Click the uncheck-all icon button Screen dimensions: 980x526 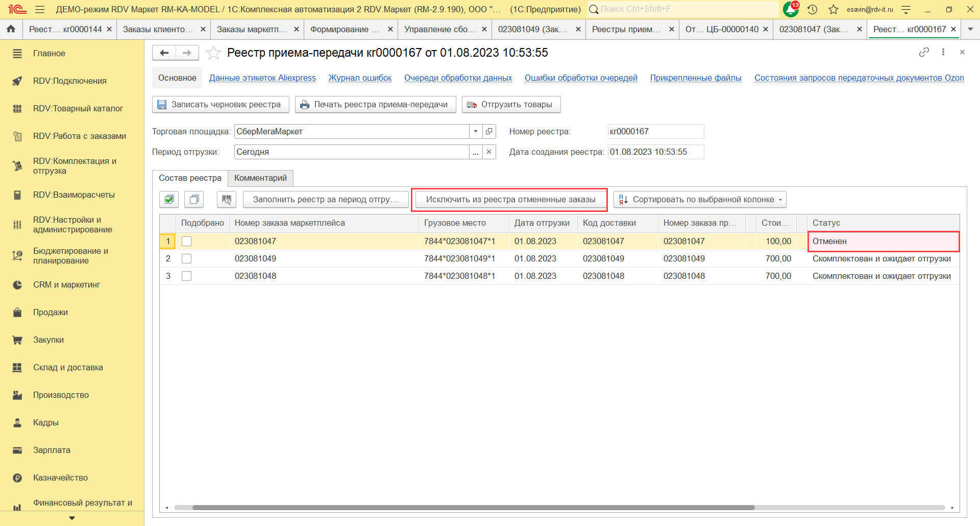point(194,199)
